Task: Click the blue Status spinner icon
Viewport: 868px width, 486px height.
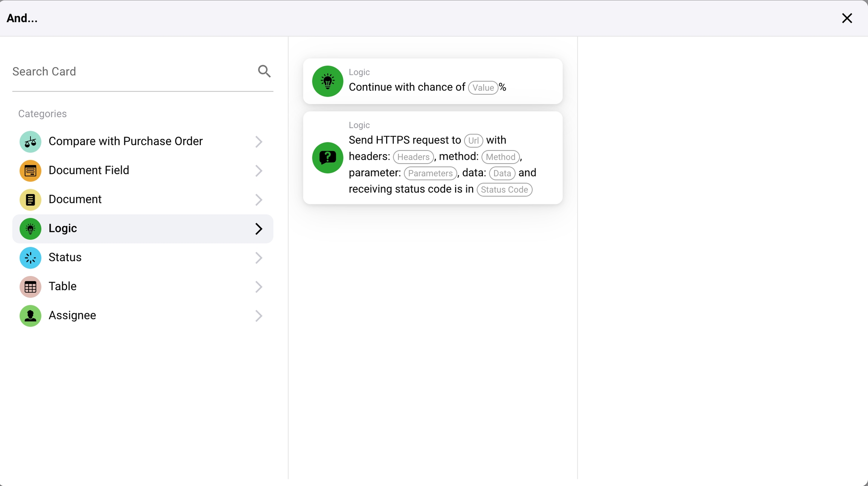Action: (x=30, y=258)
